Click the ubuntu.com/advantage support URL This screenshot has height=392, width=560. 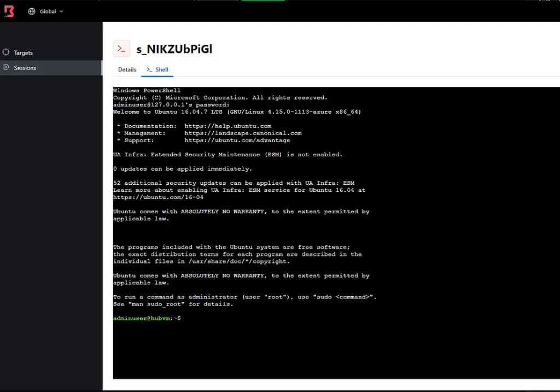coord(237,141)
